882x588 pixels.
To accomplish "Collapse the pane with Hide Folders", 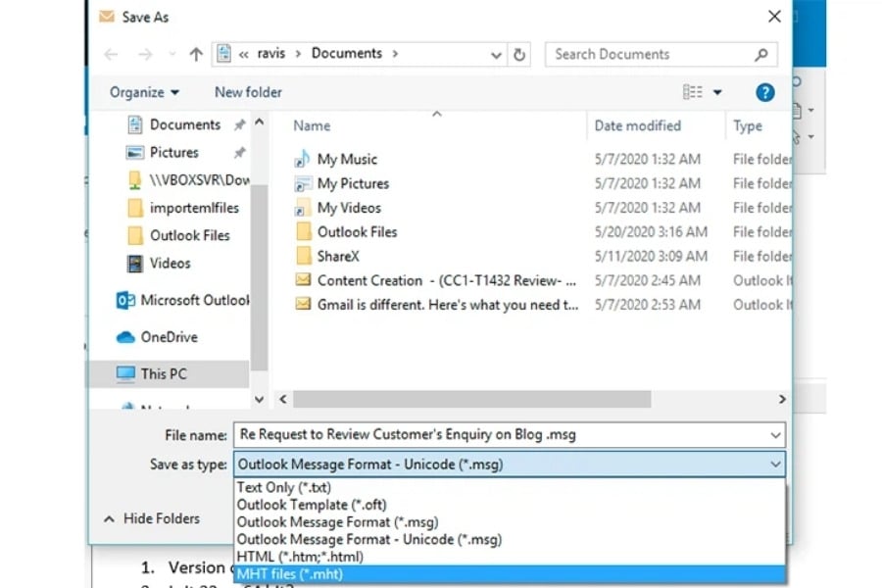I will pos(152,518).
